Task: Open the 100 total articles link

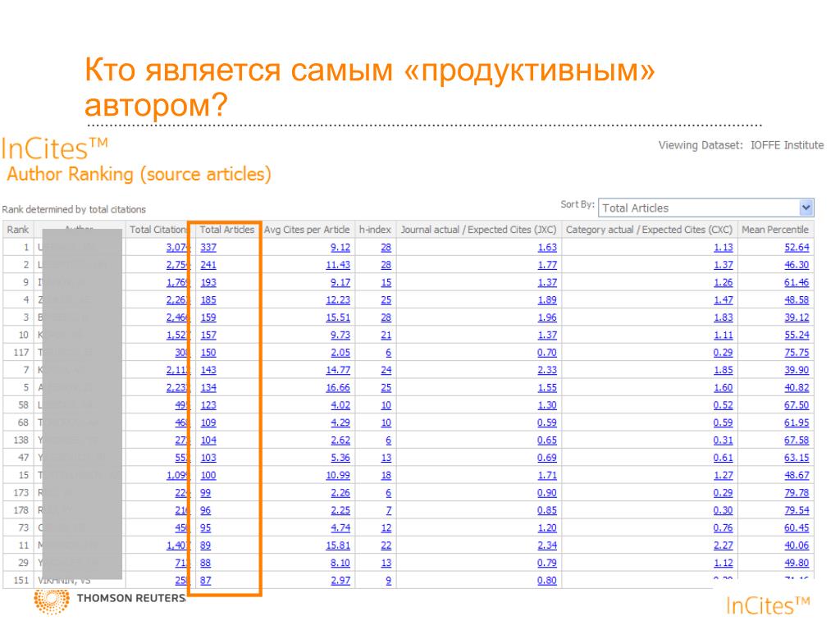Action: [208, 475]
